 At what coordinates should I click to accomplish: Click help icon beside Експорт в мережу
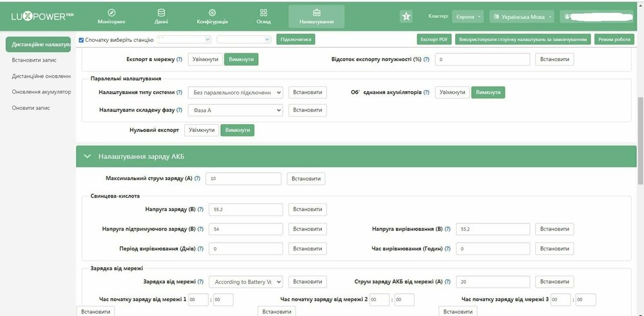coord(179,59)
